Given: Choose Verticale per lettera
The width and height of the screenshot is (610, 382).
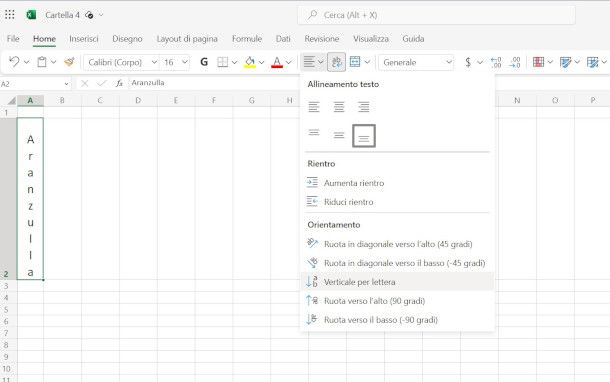Looking at the screenshot, I should click(397, 282).
